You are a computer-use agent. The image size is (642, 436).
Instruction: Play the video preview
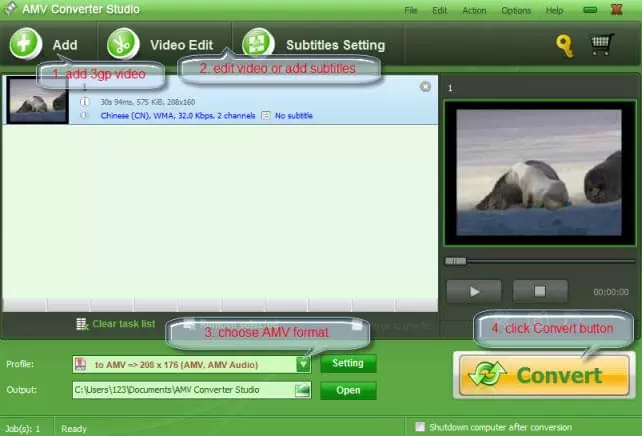click(474, 292)
